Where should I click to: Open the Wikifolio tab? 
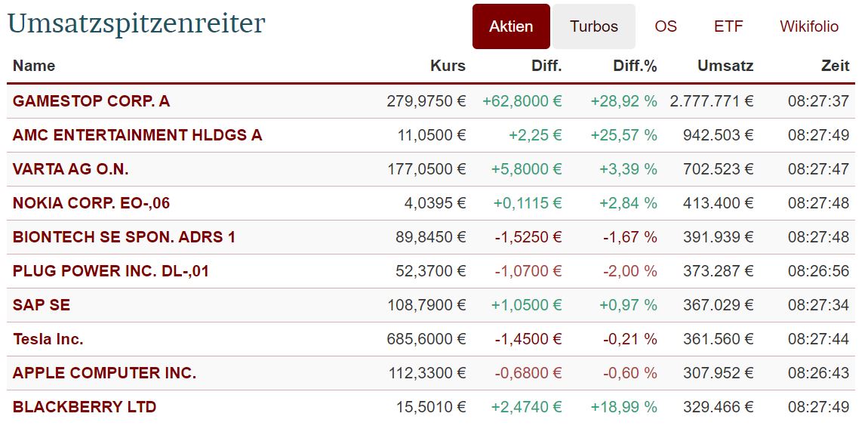point(809,26)
